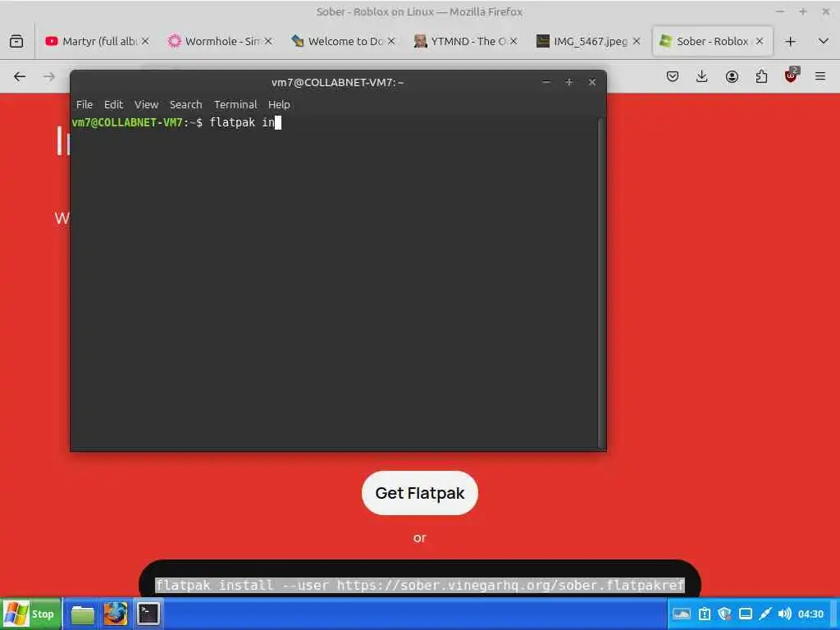
Task: Click terminal title vm7@COLLABNET-VM7
Action: pyautogui.click(x=337, y=82)
